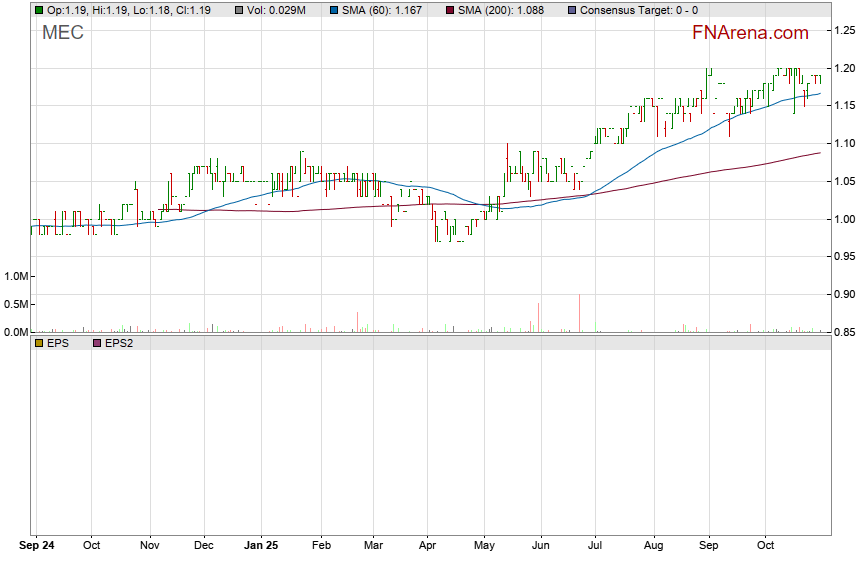The image size is (859, 566).
Task: Toggle the Vol: 0.029M legend entry
Action: (x=284, y=10)
